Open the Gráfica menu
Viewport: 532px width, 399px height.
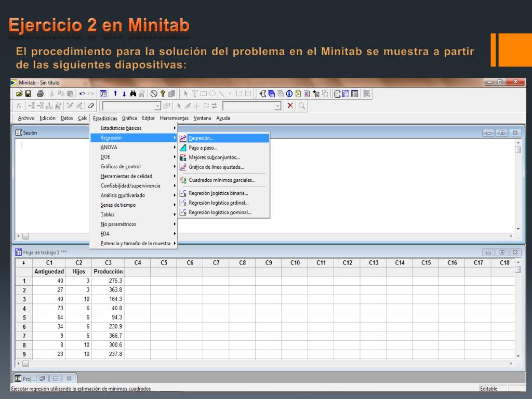[x=129, y=118]
